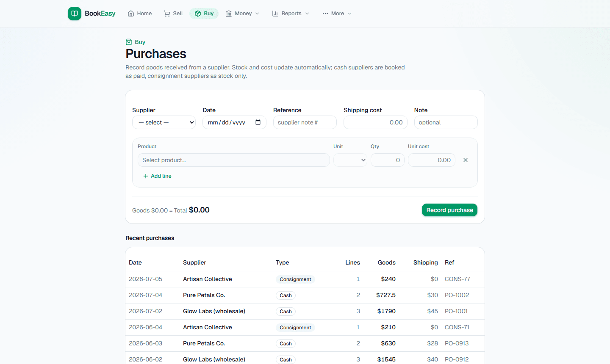
Task: Click the Add line link
Action: [x=158, y=176]
